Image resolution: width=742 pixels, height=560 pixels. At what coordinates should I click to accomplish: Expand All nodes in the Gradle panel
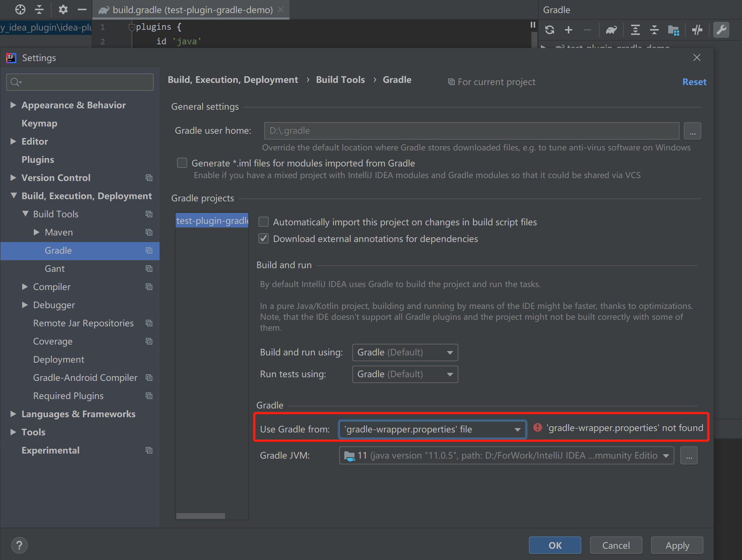click(x=635, y=30)
